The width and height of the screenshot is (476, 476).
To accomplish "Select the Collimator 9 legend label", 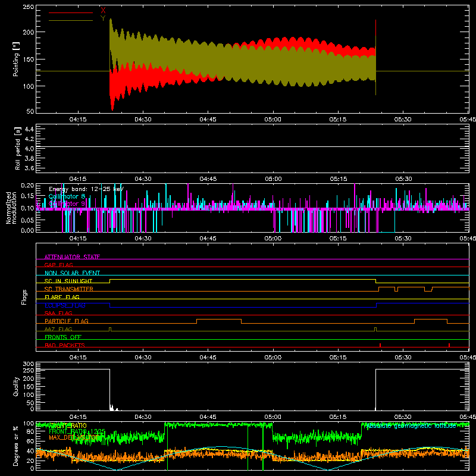I will 67,203.
